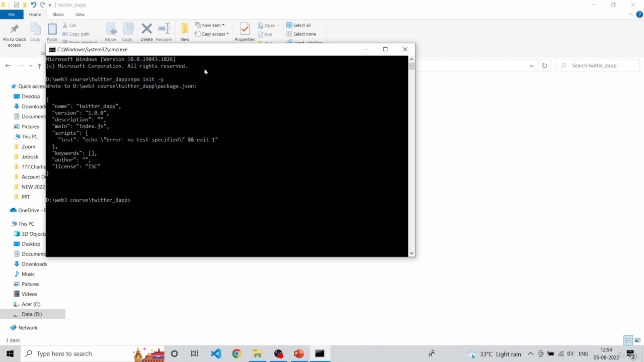
Task: Click the Up one level arrow
Action: coord(40,65)
